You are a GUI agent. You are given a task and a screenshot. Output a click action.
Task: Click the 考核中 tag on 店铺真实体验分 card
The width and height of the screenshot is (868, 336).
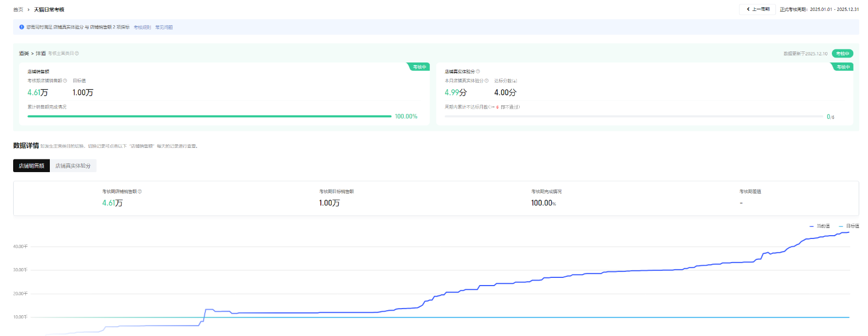tap(843, 67)
